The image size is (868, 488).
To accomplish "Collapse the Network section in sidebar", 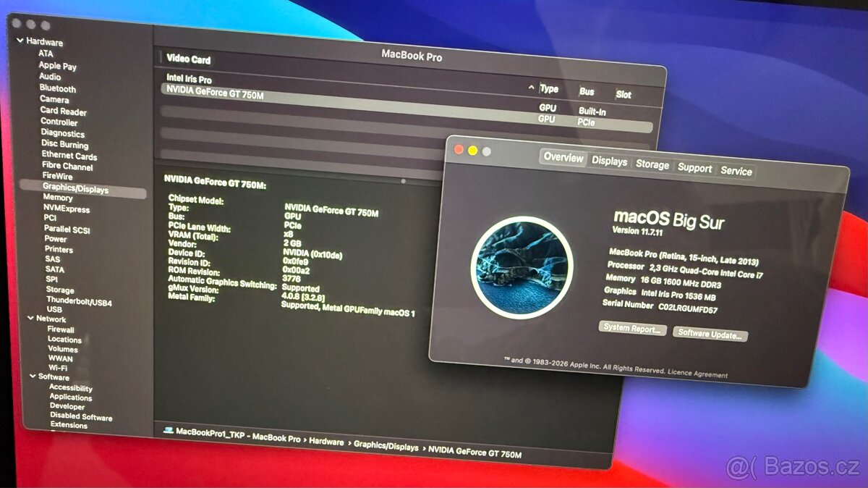I will (30, 319).
